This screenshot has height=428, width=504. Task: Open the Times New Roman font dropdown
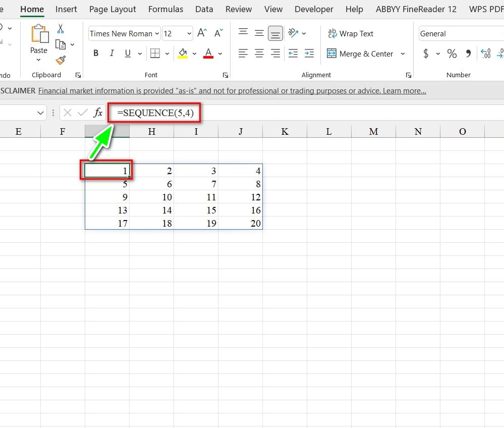coord(157,34)
